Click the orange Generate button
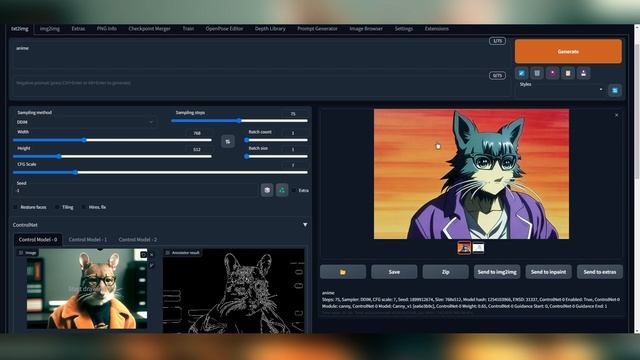Screen dimensions: 640x360 click(x=568, y=51)
